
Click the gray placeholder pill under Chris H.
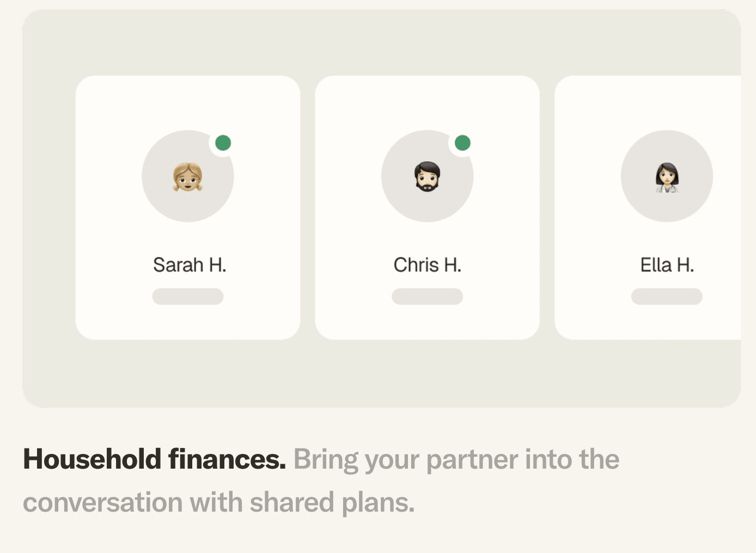tap(428, 297)
